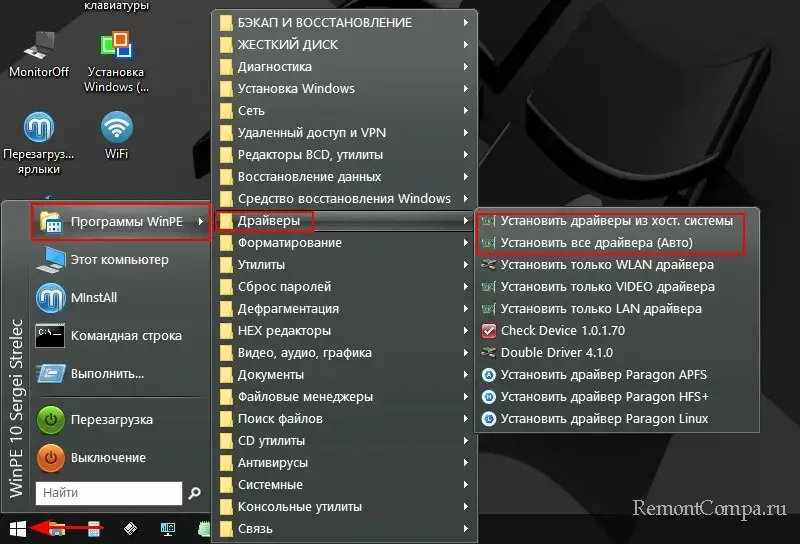Click the Командная строка console icon

(50, 336)
